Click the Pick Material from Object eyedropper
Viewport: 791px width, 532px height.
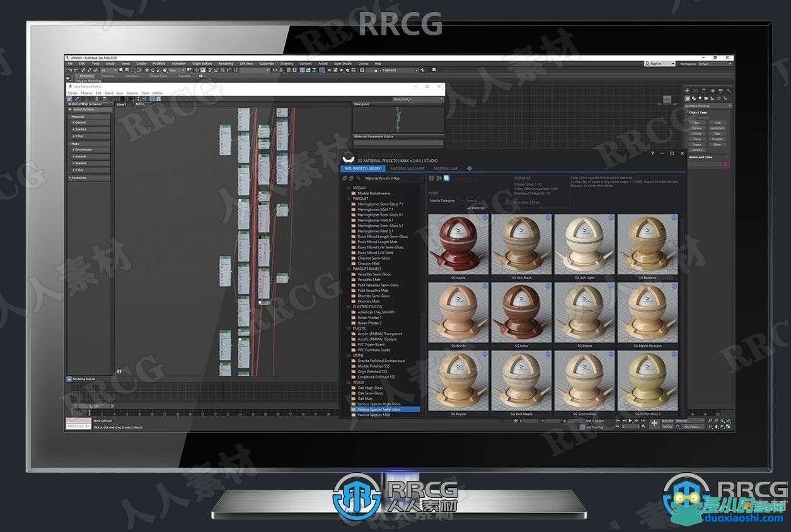click(x=76, y=99)
